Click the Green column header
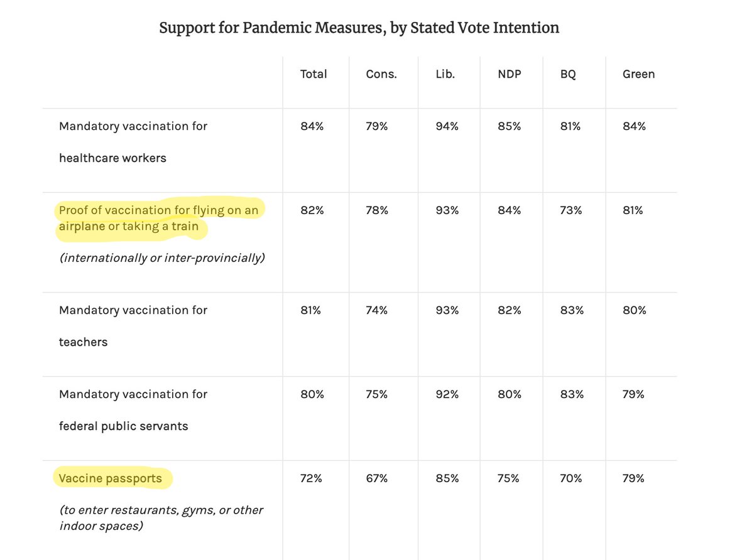This screenshot has height=560, width=754. [x=638, y=74]
